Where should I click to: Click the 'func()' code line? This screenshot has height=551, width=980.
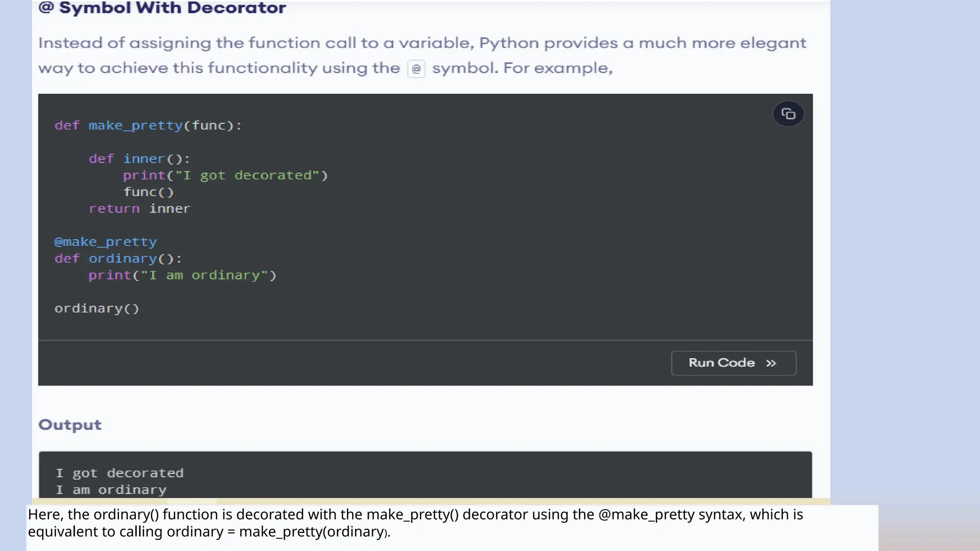click(148, 192)
